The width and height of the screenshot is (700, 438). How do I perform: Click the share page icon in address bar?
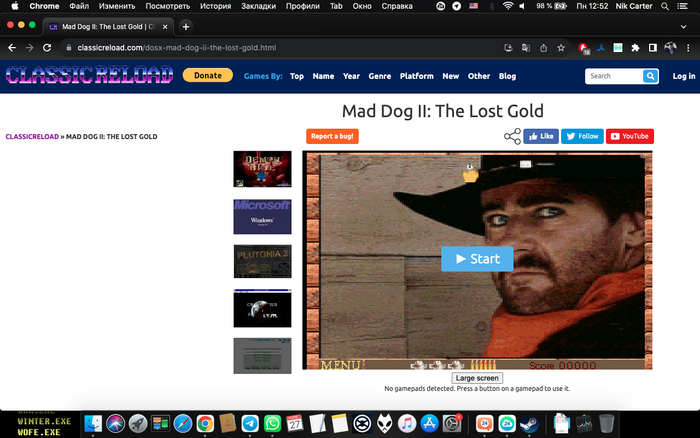(x=543, y=48)
